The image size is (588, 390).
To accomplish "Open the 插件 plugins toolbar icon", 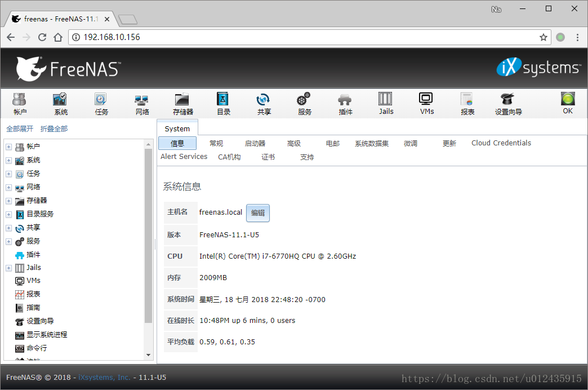I will click(x=345, y=103).
